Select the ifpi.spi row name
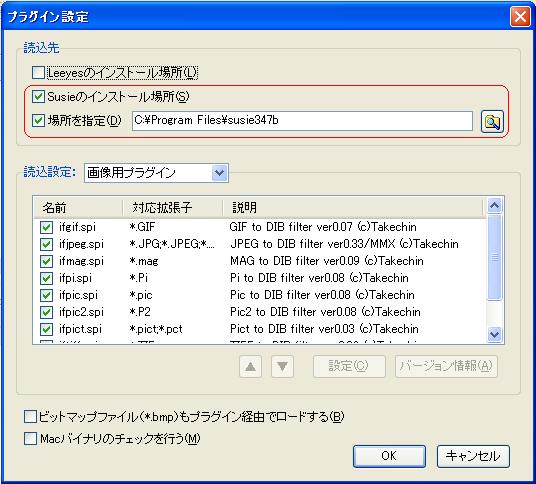Viewport: 536px width, 484px height. (75, 278)
